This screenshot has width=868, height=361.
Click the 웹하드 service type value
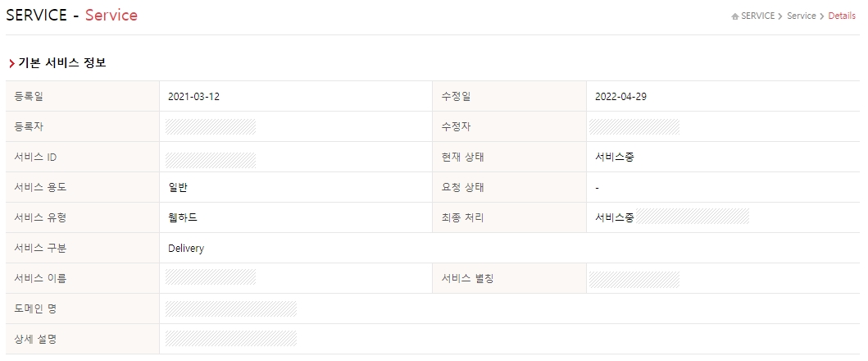tap(183, 218)
